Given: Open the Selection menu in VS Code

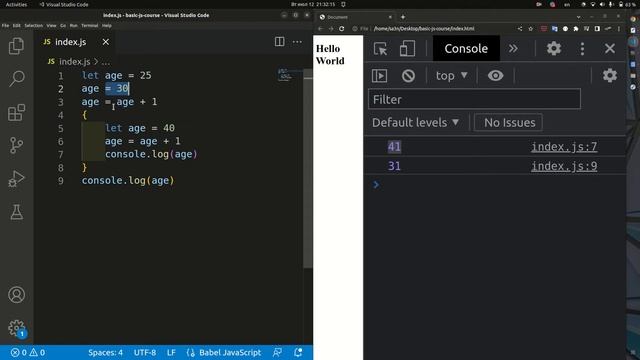Looking at the screenshot, I should [x=33, y=25].
